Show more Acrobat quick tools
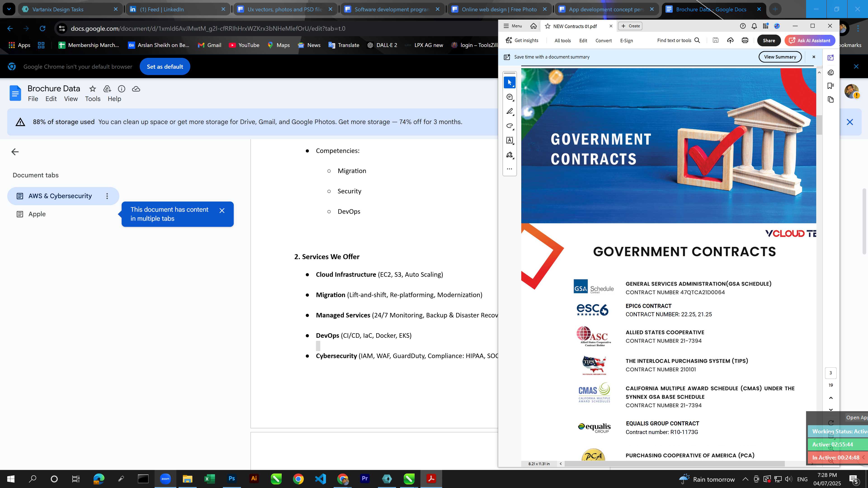The height and width of the screenshot is (488, 868). tap(509, 169)
